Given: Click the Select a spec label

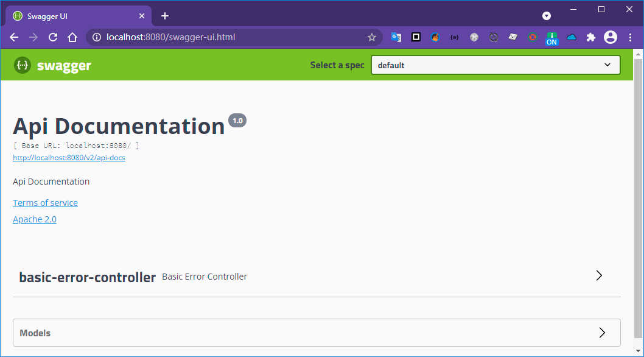Looking at the screenshot, I should [337, 65].
